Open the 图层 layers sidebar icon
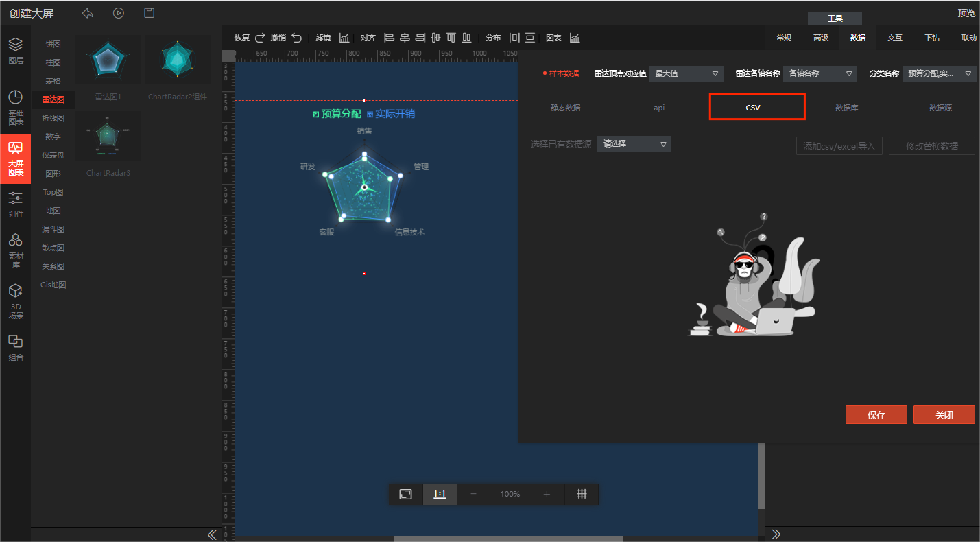Image resolution: width=980 pixels, height=542 pixels. tap(15, 50)
